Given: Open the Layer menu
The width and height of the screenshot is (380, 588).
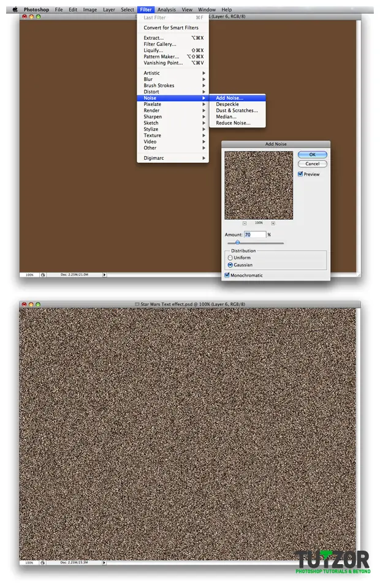Looking at the screenshot, I should pyautogui.click(x=109, y=9).
